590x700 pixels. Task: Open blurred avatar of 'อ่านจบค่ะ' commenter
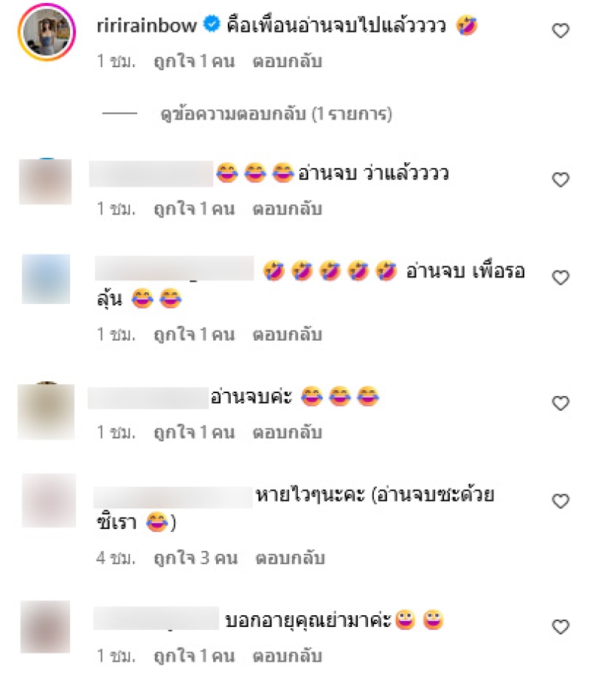coord(46,412)
